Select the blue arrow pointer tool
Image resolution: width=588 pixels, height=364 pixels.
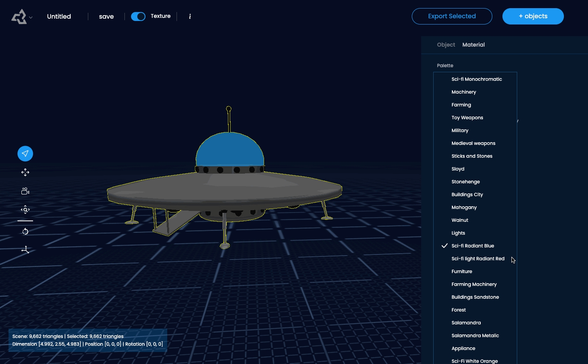pyautogui.click(x=25, y=153)
